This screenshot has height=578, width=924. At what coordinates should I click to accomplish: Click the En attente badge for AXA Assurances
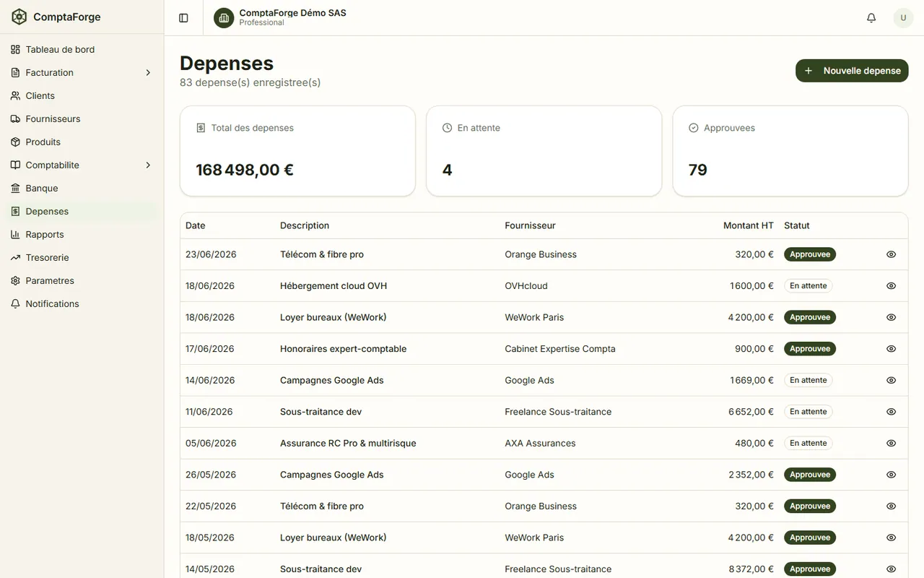pos(808,443)
